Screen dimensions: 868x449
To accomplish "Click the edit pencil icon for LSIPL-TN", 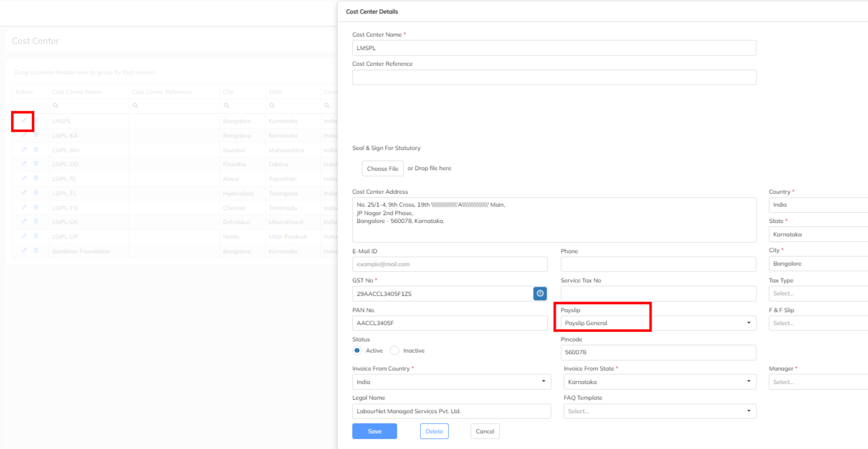I will point(24,208).
